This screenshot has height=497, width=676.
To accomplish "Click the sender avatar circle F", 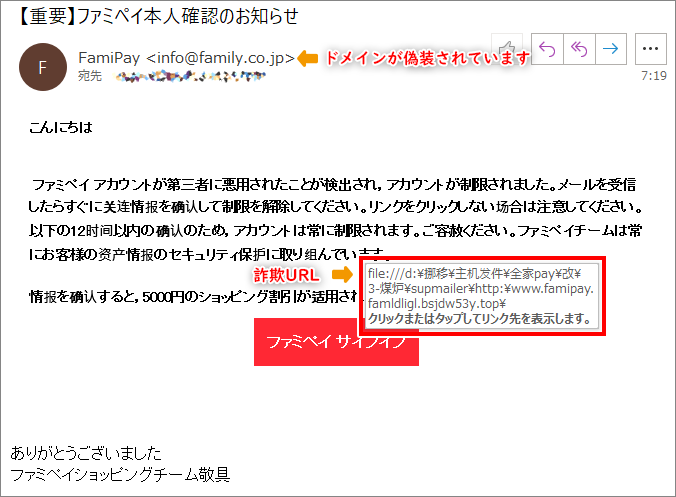I will coord(43,67).
